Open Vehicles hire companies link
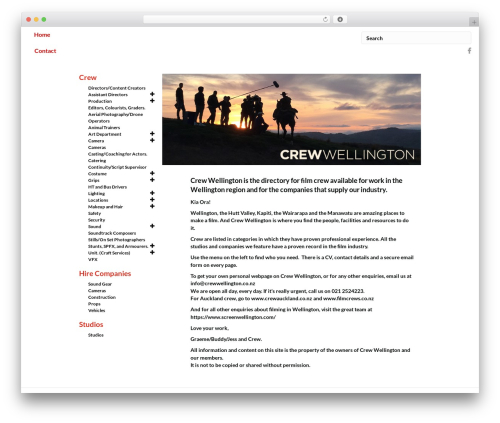The image size is (500, 423). (97, 311)
